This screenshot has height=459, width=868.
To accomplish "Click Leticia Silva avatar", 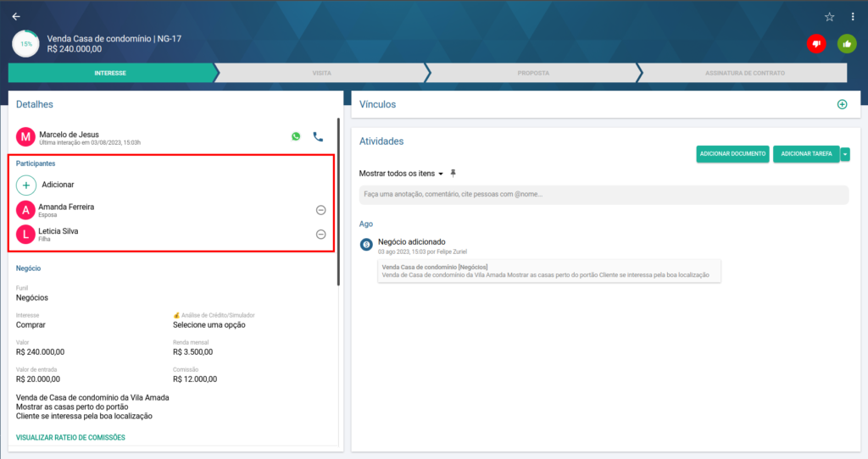I will click(x=25, y=235).
